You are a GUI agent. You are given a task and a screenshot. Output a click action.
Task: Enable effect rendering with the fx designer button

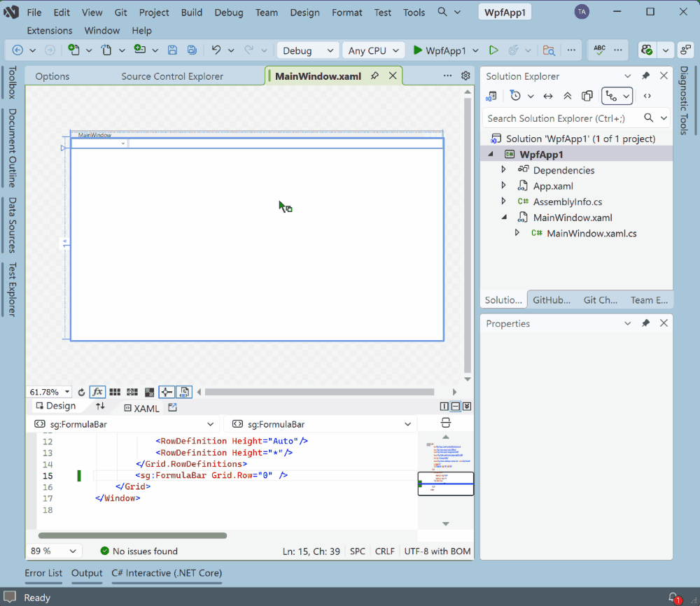(x=97, y=392)
